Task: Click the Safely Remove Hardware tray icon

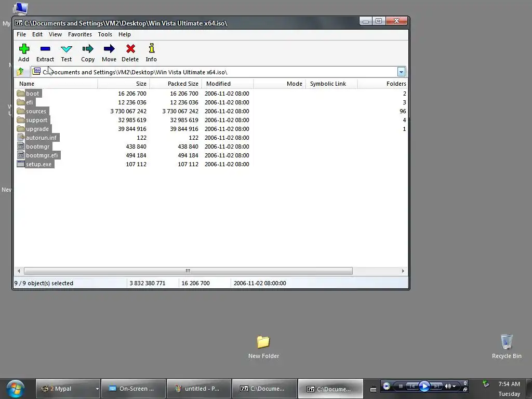Action: (x=486, y=384)
